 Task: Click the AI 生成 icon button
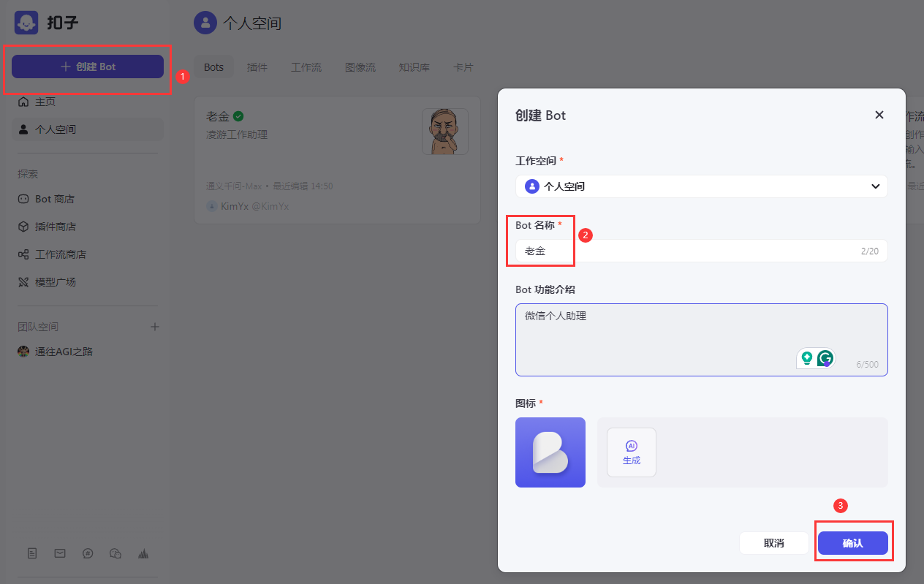[632, 452]
